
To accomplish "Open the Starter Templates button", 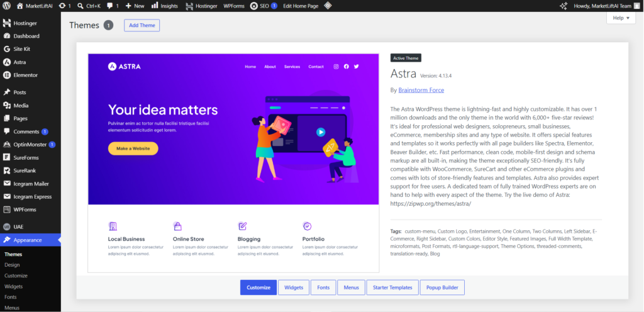I will click(x=392, y=287).
